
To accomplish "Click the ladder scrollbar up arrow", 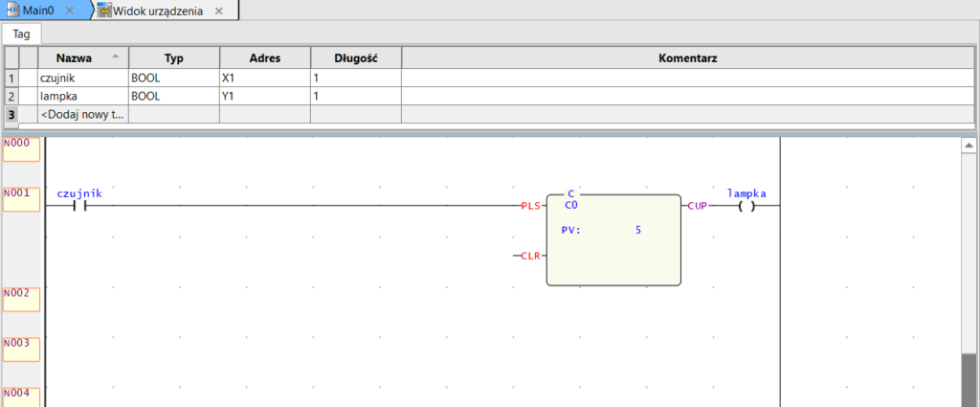I will (x=969, y=146).
